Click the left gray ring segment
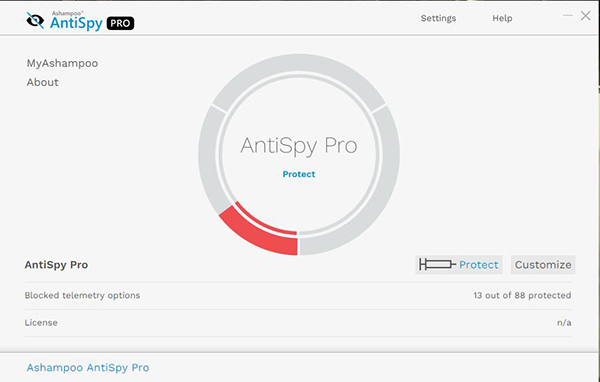Screen dimensions: 600x382 [209, 159]
